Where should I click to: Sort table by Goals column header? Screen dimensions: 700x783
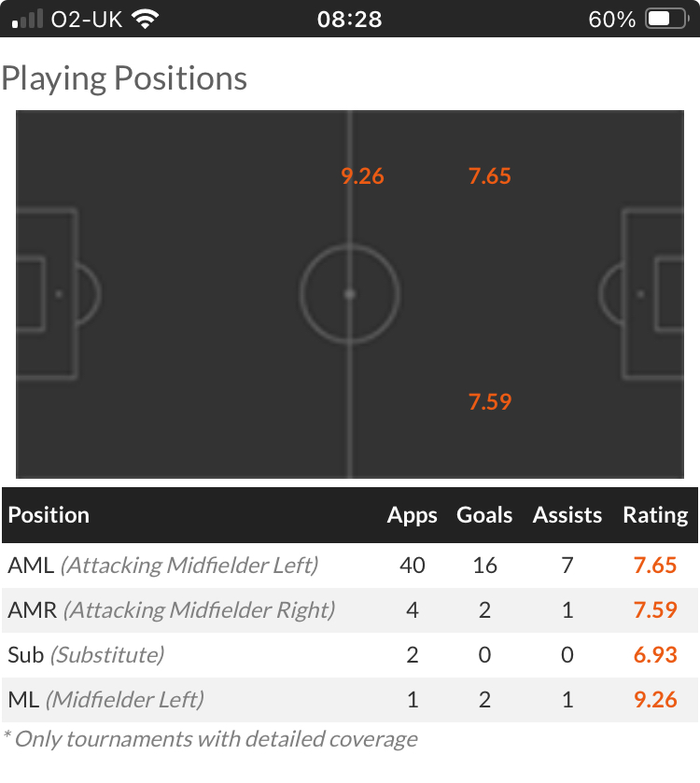click(x=484, y=515)
